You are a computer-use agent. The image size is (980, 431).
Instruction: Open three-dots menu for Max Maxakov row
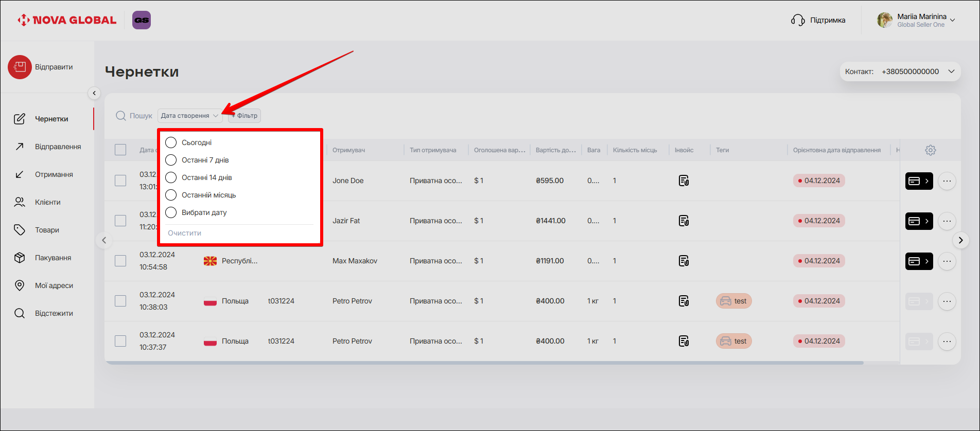tap(947, 261)
